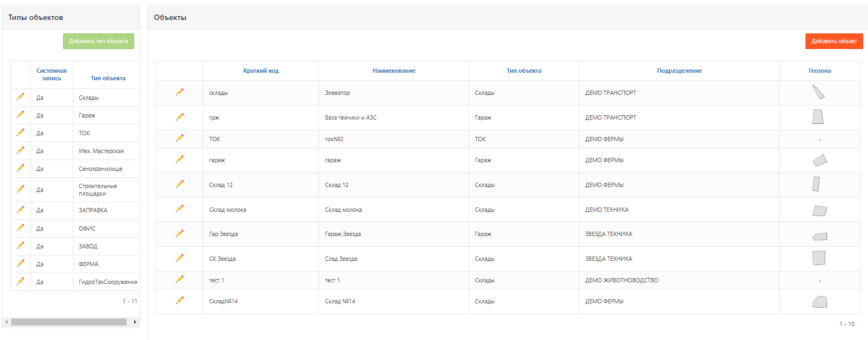This screenshot has width=868, height=340.
Task: Click edit icon for ФЕРМА object type
Action: pyautogui.click(x=20, y=264)
